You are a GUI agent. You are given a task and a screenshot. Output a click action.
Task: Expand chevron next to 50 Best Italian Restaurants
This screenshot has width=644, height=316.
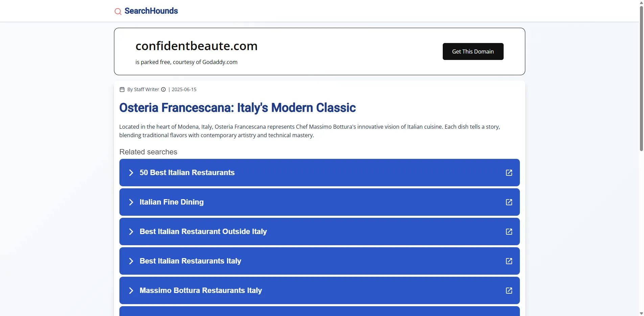(131, 173)
